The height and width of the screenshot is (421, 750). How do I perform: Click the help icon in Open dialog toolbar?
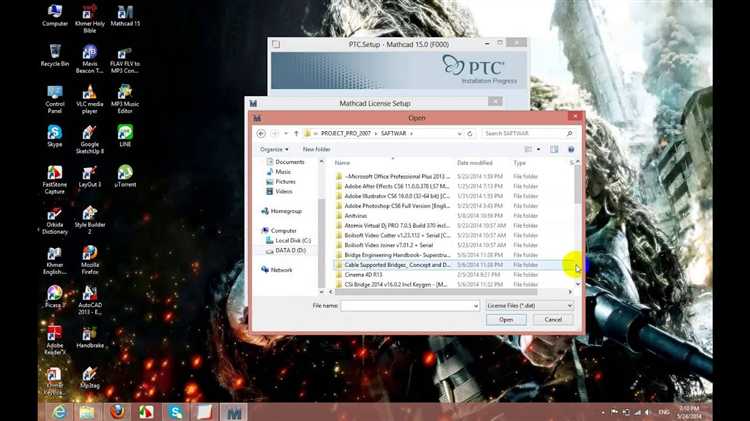tap(571, 149)
